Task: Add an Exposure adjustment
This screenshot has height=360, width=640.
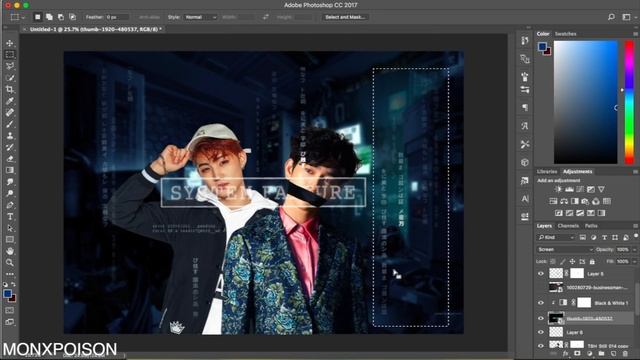Action: [590, 189]
